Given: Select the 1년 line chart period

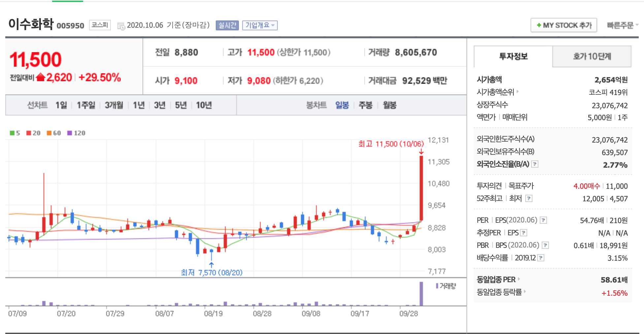Looking at the screenshot, I should 139,105.
